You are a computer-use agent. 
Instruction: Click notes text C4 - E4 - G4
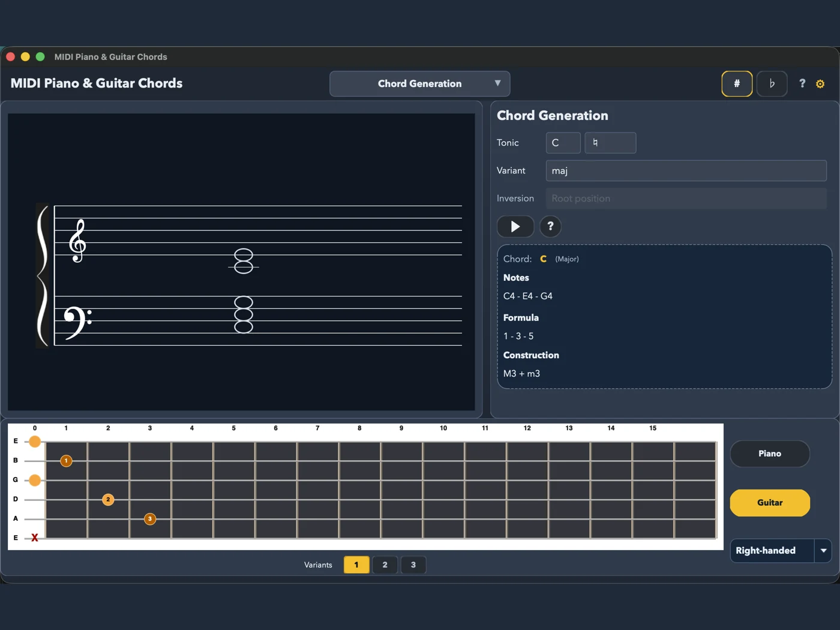point(528,296)
